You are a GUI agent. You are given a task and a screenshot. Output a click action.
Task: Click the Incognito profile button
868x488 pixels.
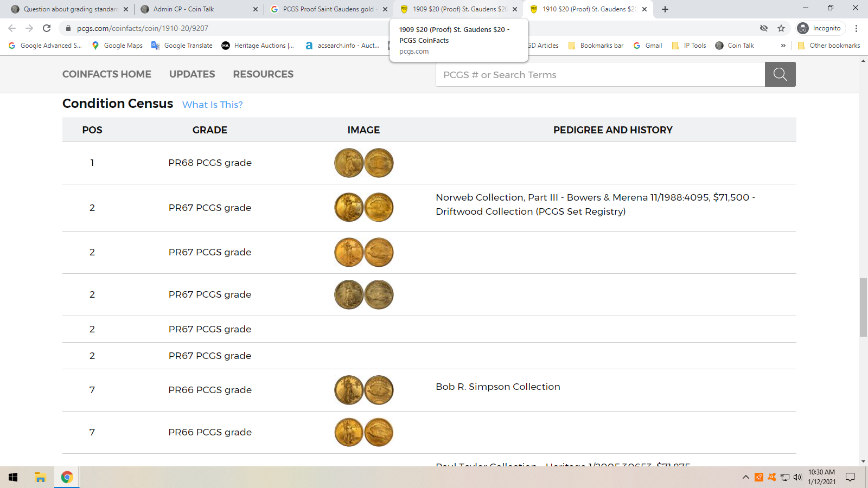pos(821,28)
